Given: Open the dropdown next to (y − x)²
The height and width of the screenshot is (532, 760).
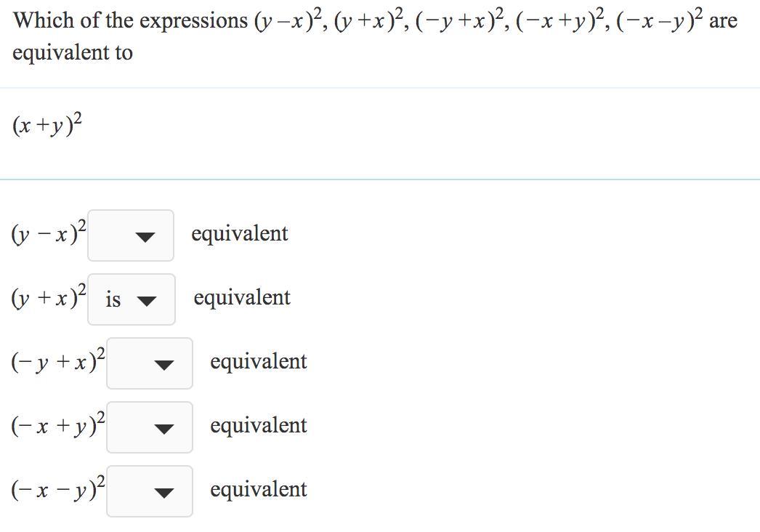Looking at the screenshot, I should point(131,235).
